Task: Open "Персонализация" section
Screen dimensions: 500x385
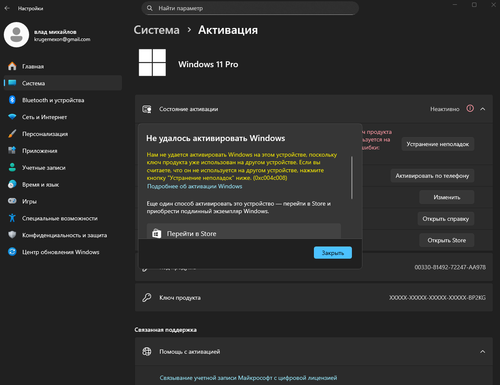Action: tap(63, 134)
